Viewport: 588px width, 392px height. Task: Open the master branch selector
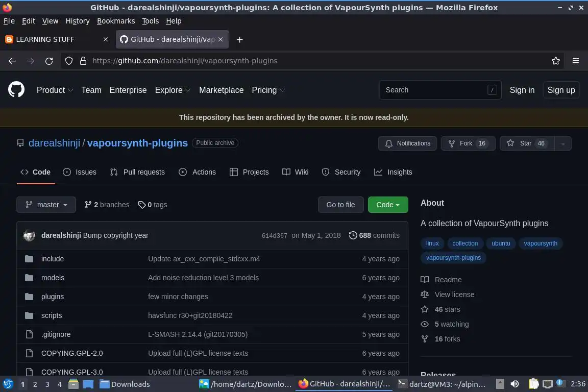pos(46,205)
